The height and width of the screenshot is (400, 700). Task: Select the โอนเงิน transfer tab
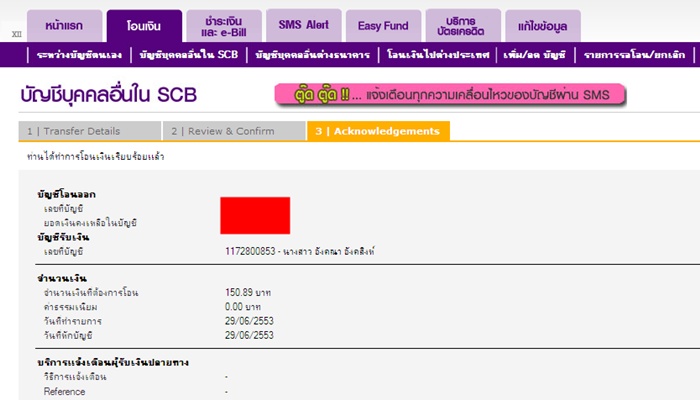144,26
